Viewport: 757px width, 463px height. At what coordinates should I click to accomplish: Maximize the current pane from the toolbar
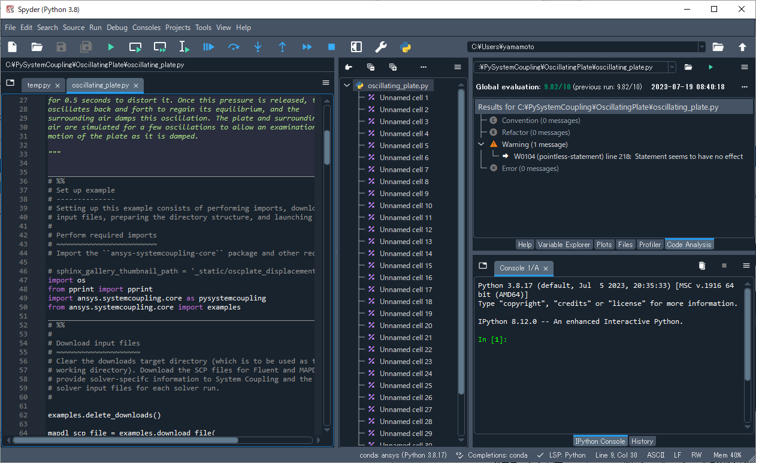tap(356, 47)
